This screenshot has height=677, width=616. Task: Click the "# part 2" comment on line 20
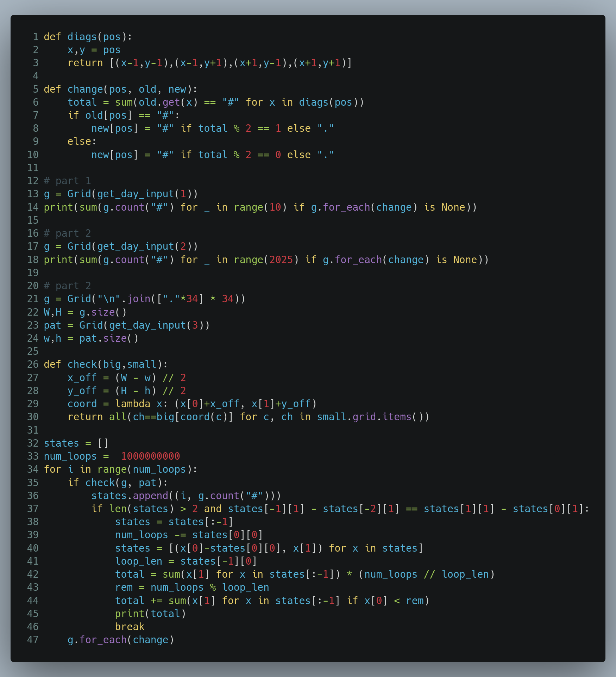(68, 286)
